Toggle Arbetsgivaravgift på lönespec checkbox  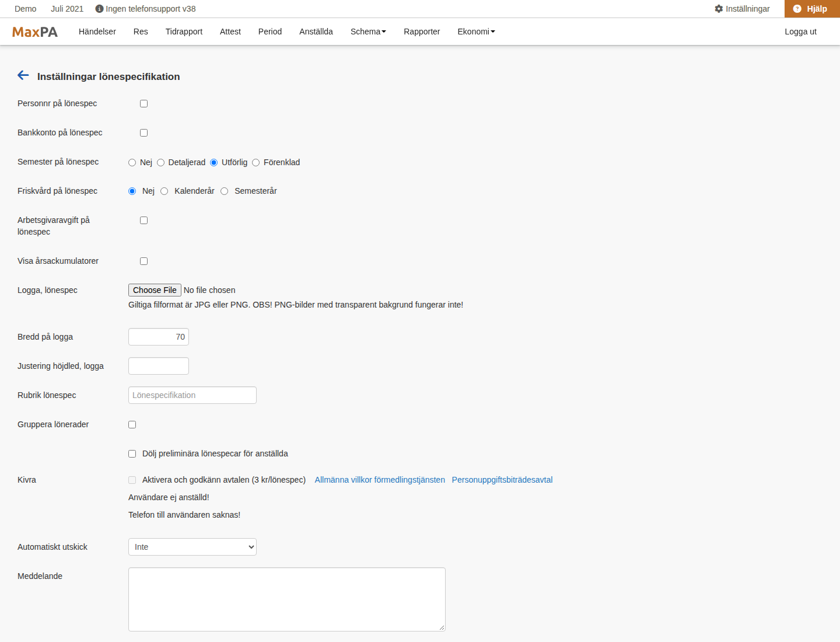(143, 220)
